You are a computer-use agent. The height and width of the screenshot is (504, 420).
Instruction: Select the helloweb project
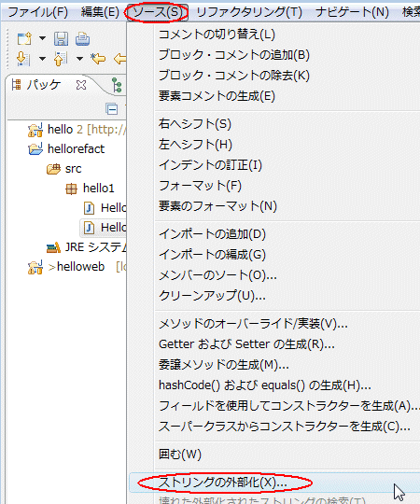77,267
